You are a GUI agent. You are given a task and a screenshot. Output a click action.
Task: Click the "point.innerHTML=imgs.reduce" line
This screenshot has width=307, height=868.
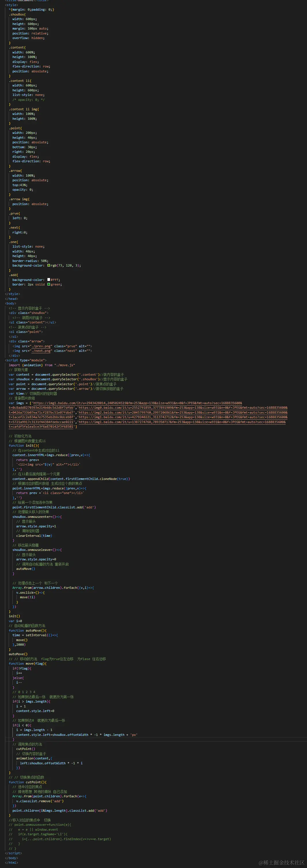point(49,488)
